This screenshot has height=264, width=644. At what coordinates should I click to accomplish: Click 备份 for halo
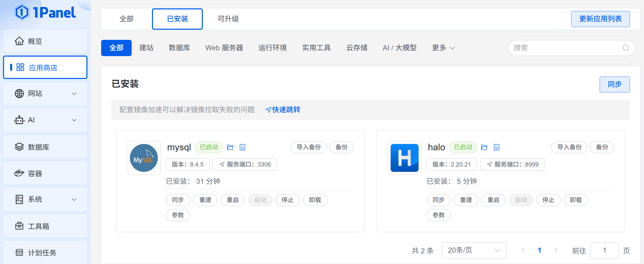click(602, 147)
